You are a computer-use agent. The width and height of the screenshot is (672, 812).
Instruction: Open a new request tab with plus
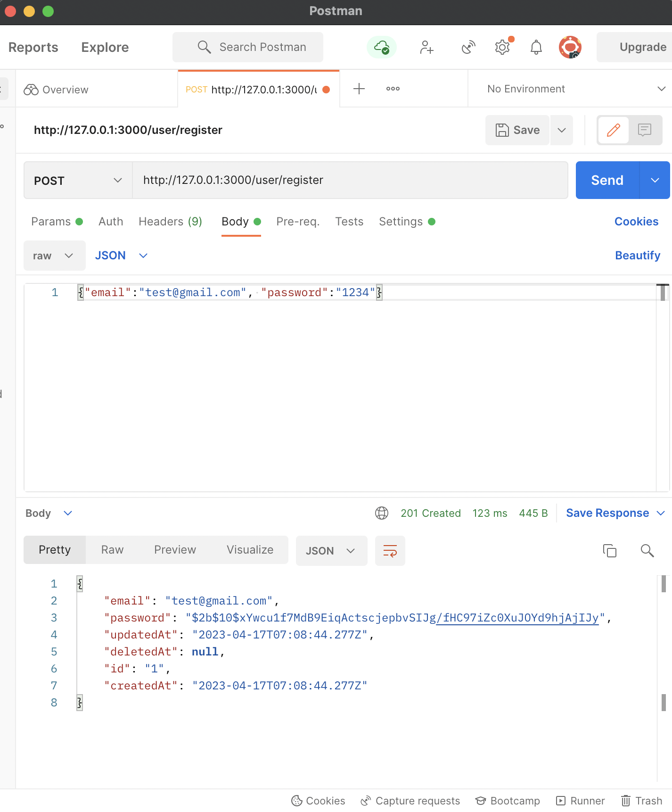[x=359, y=89]
